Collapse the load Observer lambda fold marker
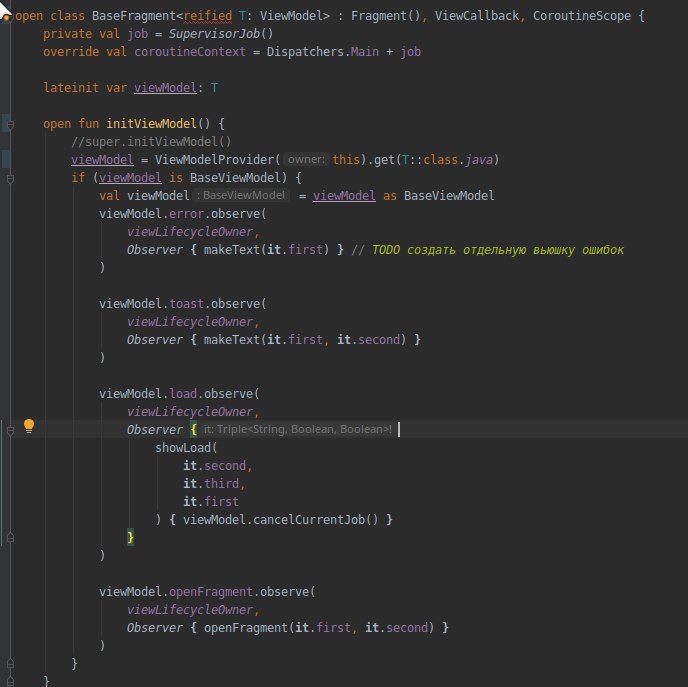 (x=11, y=431)
